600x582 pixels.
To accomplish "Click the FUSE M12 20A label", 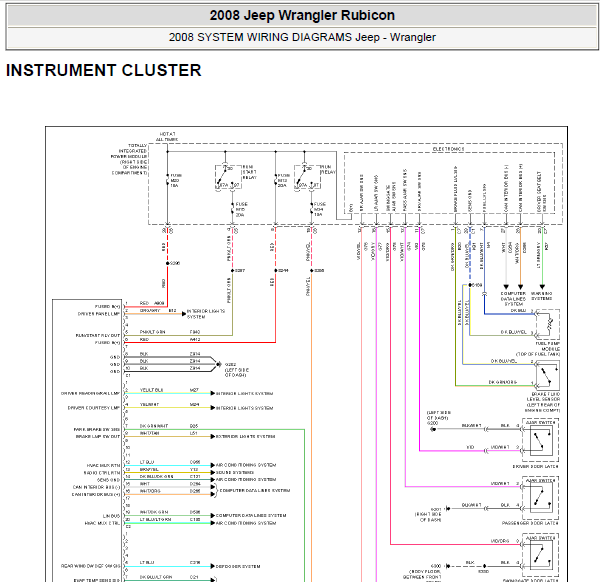I will click(x=284, y=180).
